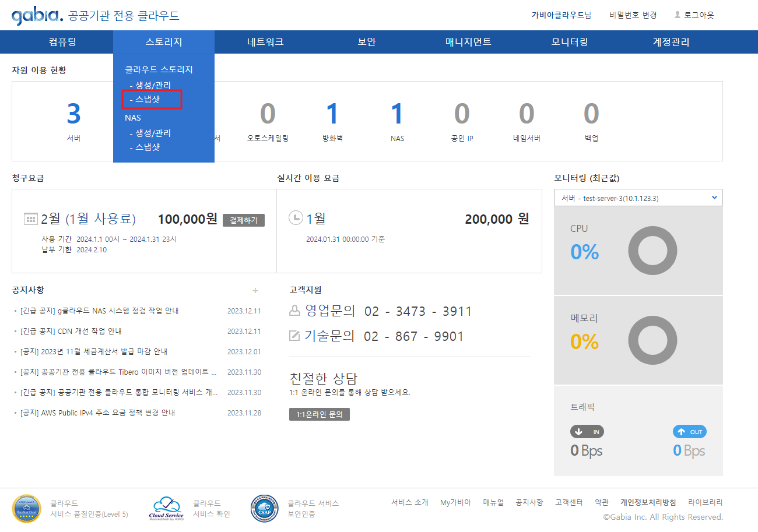758x532 pixels.
Task: Click the 개인정보처리방침 footer link
Action: point(648,502)
